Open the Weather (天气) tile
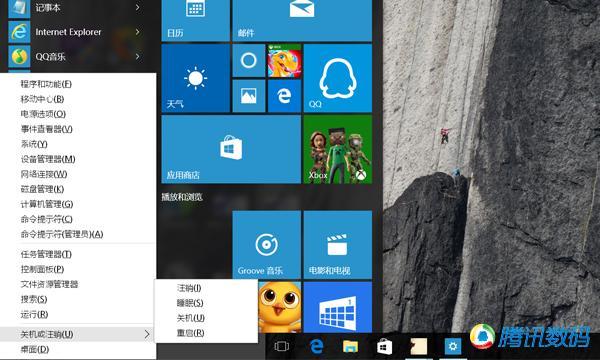 point(196,78)
